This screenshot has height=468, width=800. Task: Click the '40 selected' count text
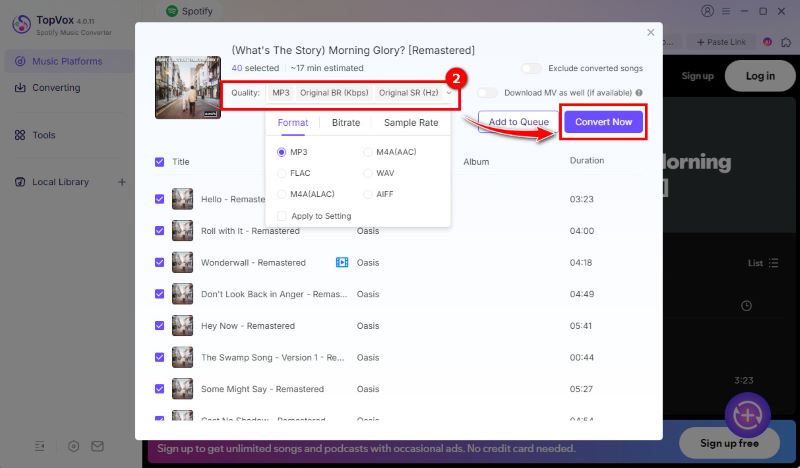pos(255,68)
